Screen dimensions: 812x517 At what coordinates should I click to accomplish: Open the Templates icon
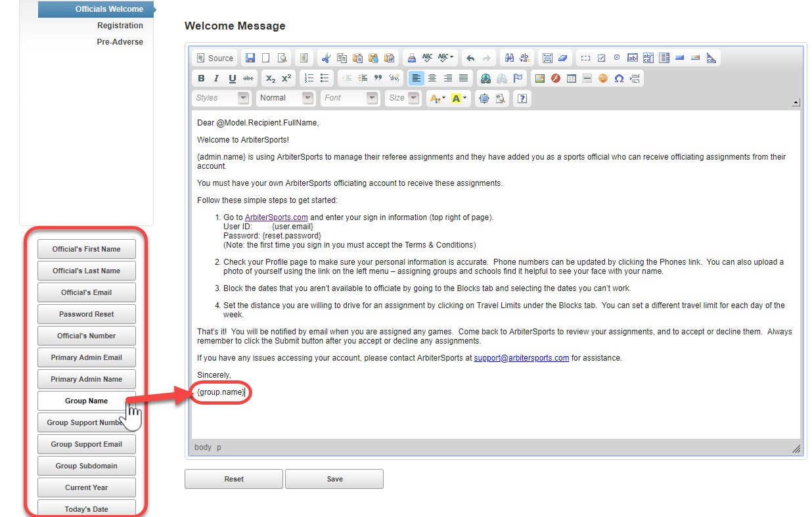click(x=304, y=58)
